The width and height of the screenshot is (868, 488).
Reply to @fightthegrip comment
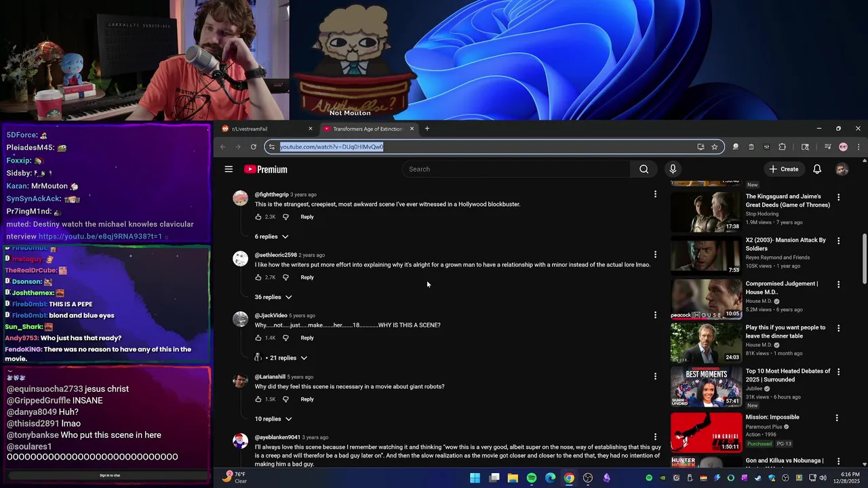coord(307,217)
